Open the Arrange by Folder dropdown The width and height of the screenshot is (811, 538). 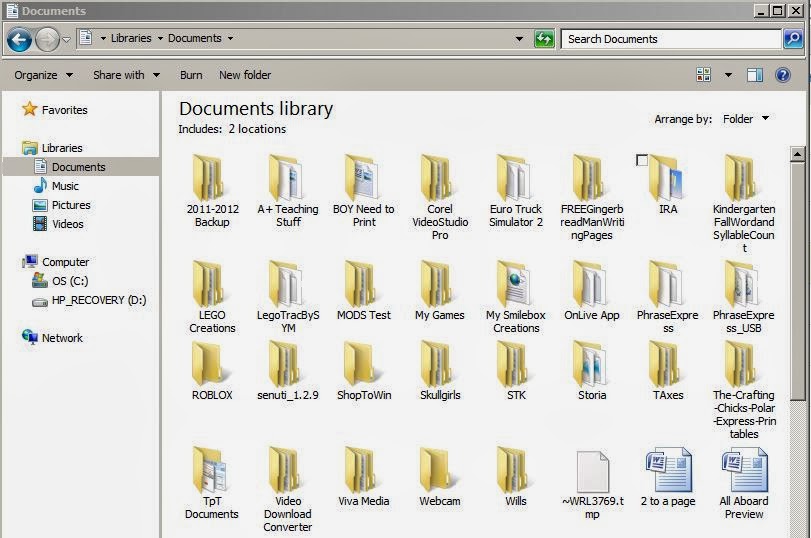coord(746,119)
